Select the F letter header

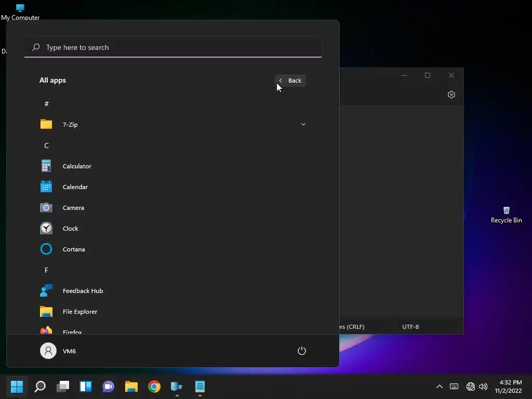pos(46,270)
